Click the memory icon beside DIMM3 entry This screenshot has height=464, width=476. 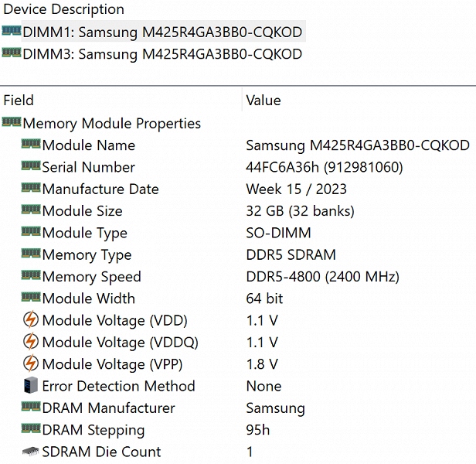point(12,53)
